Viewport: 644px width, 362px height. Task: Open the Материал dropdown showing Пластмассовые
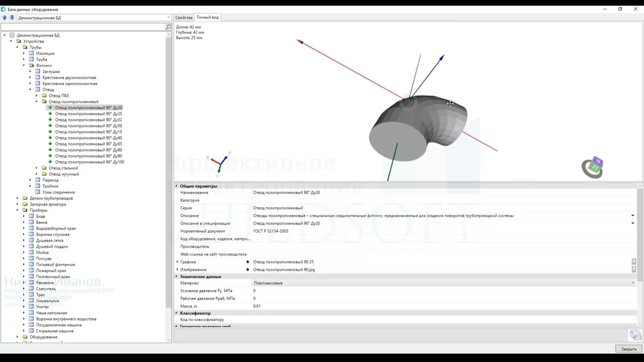tap(633, 283)
